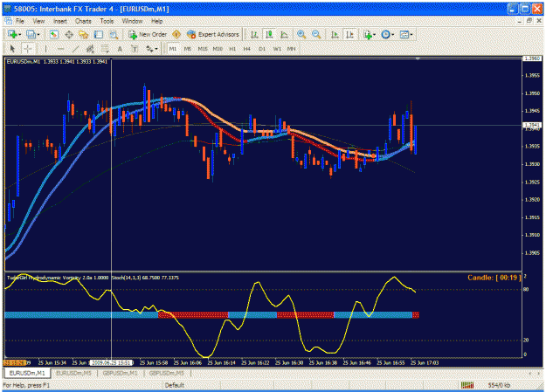Screen dimensions: 546x392
Task: Click the EURUSDm,M1 price header text
Action: coord(57,62)
